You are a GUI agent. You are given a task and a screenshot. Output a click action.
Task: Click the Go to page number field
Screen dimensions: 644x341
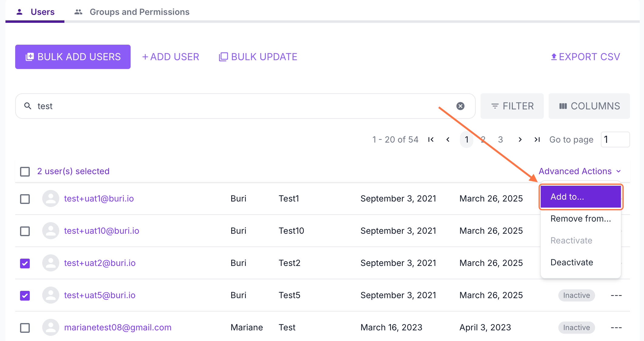pyautogui.click(x=615, y=139)
